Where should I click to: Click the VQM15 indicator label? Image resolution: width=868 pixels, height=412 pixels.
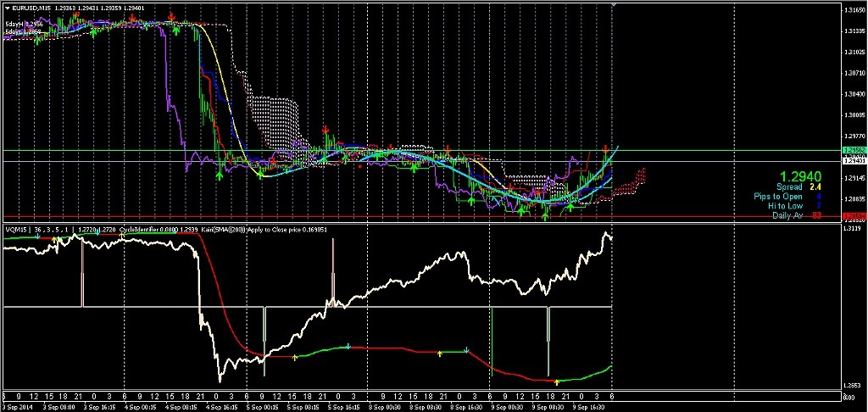[16, 229]
